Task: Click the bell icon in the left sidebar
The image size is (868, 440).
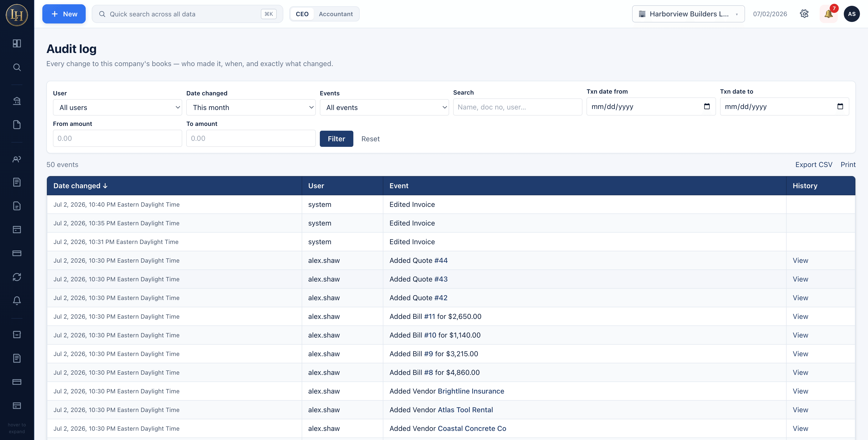Action: tap(17, 301)
